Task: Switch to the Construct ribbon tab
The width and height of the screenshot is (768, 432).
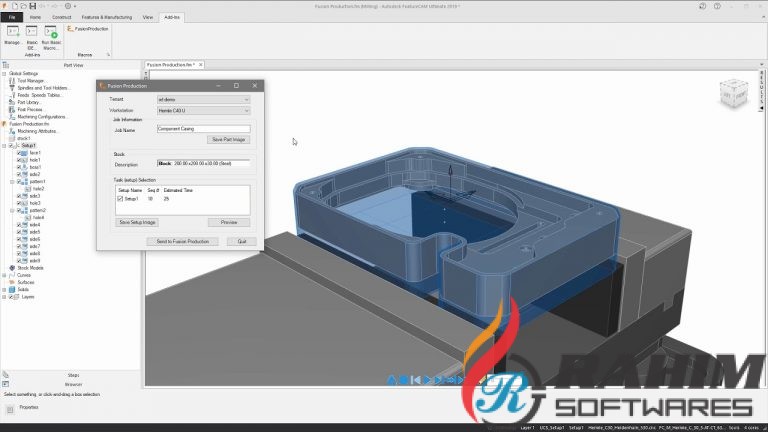Action: point(62,17)
